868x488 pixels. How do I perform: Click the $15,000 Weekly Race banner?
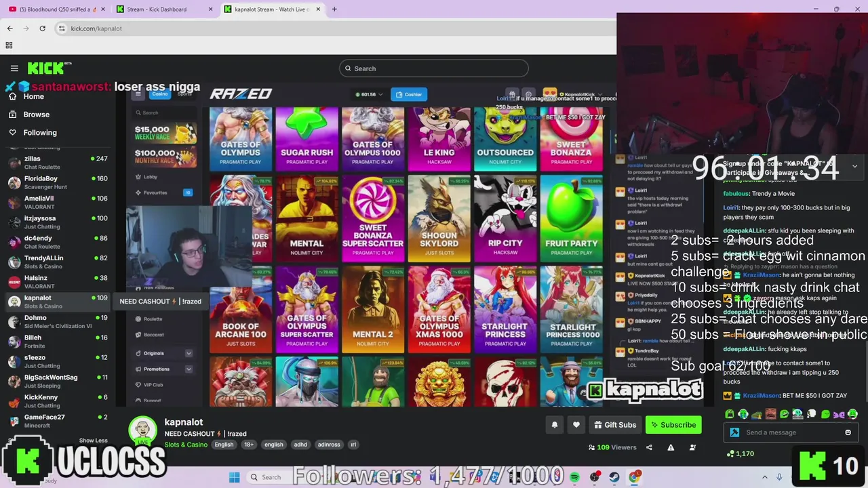[x=165, y=133]
